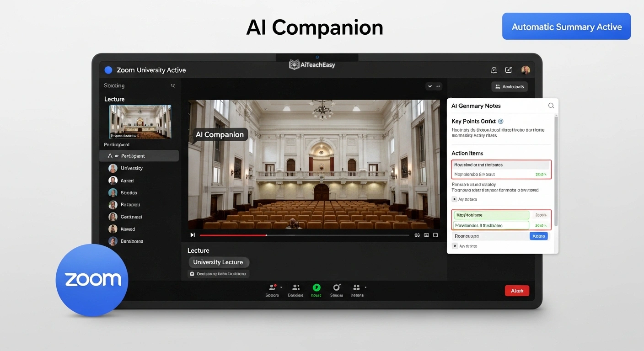The width and height of the screenshot is (644, 351).
Task: Click the Ovatsomy chip below University Lecture
Action: pos(219,274)
